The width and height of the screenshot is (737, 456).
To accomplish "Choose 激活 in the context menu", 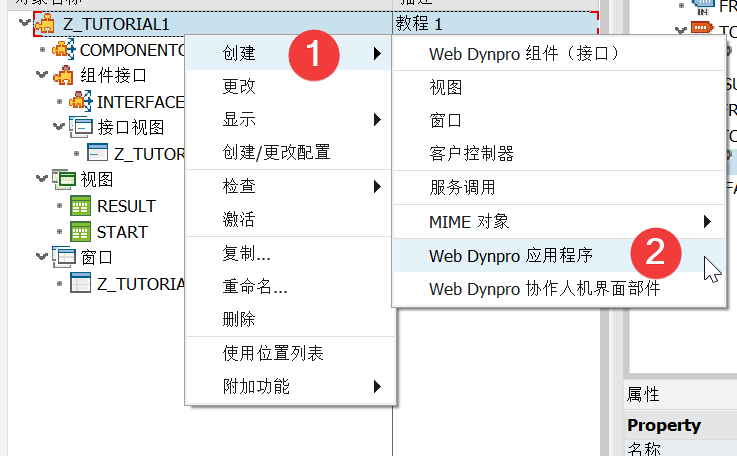I will click(239, 219).
